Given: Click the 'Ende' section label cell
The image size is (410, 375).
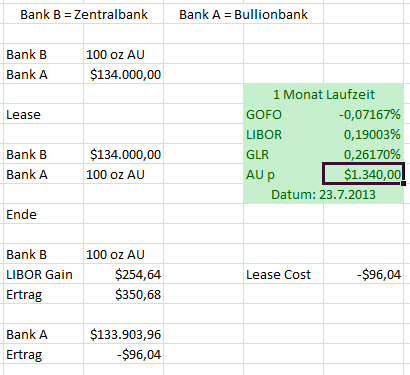Looking at the screenshot, I should click(43, 214).
